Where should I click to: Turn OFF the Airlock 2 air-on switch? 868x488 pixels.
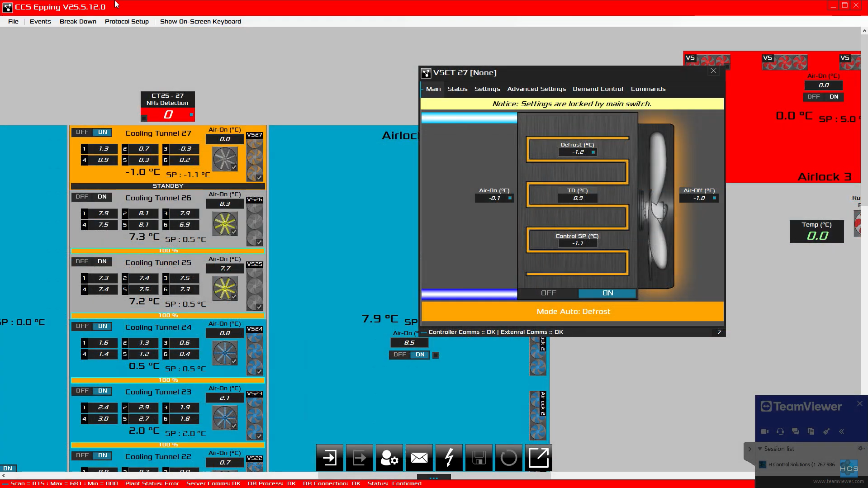400,355
